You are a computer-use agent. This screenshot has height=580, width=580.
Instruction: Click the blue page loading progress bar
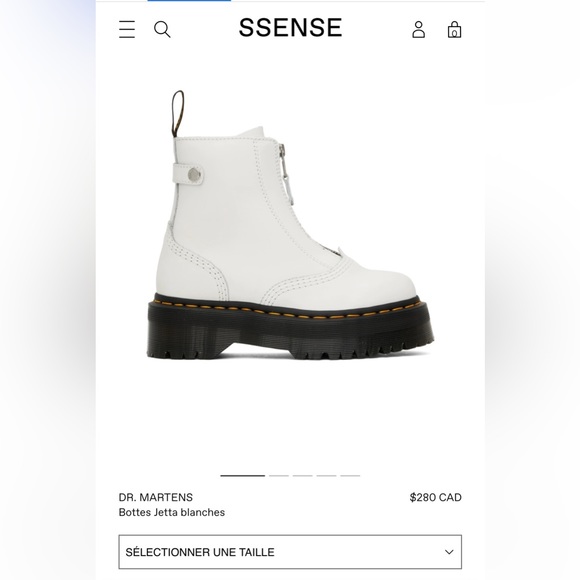click(x=189, y=1)
